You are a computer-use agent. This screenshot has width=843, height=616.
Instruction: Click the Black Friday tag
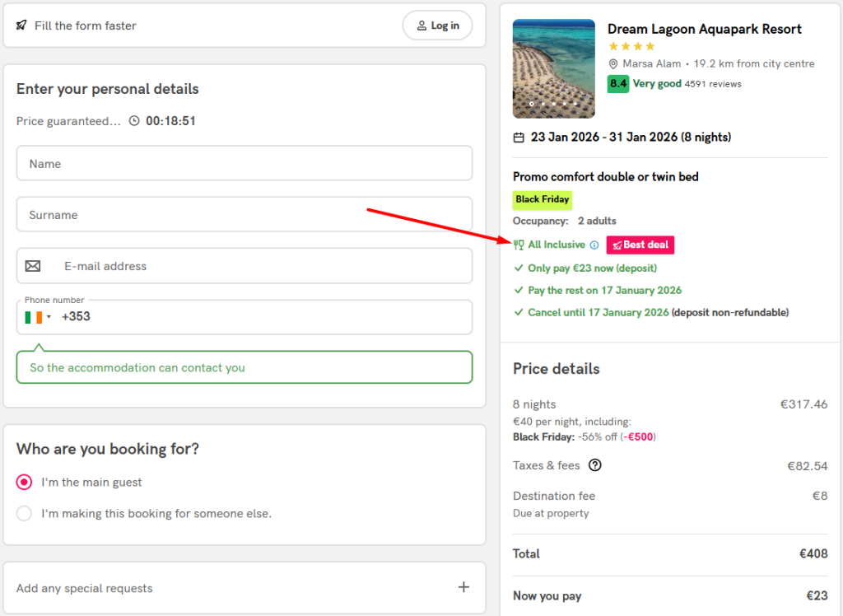coord(542,199)
